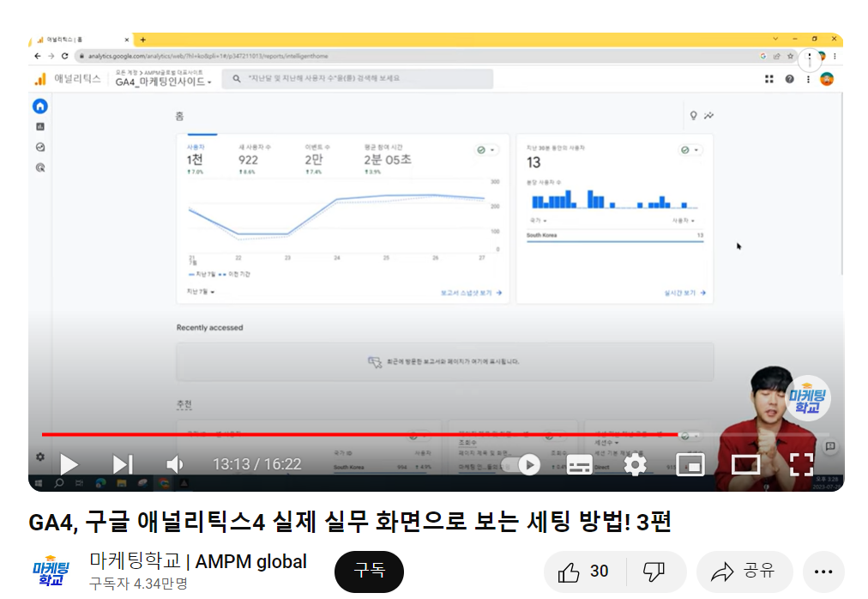Expand the 국가 dimension dropdown in realtime card
868x599 pixels.
[x=538, y=221]
